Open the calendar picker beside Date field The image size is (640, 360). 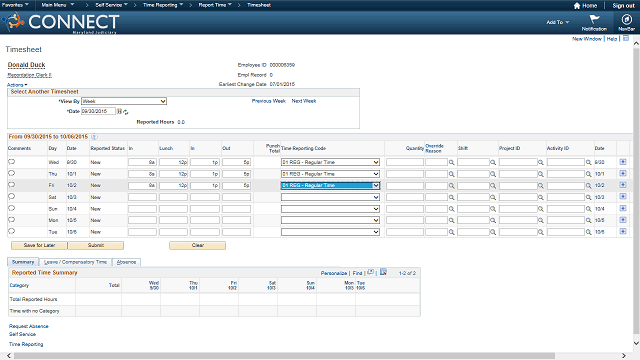tap(119, 111)
